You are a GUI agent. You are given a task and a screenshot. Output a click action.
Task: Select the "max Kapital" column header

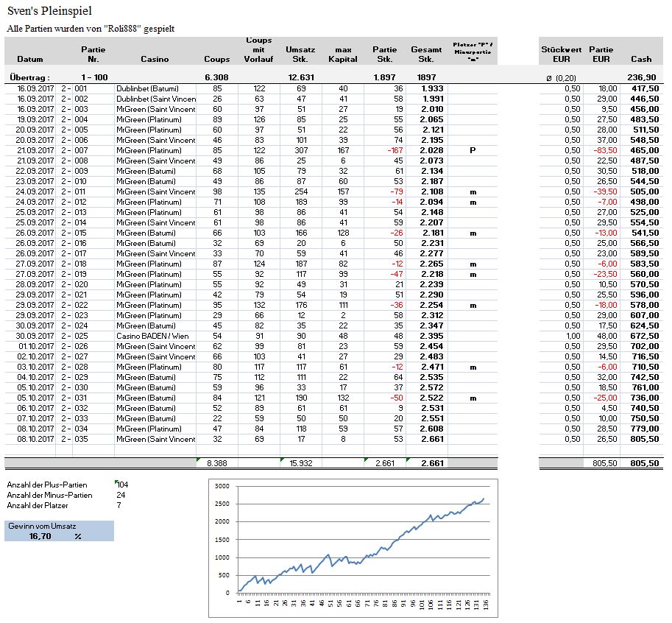point(342,54)
